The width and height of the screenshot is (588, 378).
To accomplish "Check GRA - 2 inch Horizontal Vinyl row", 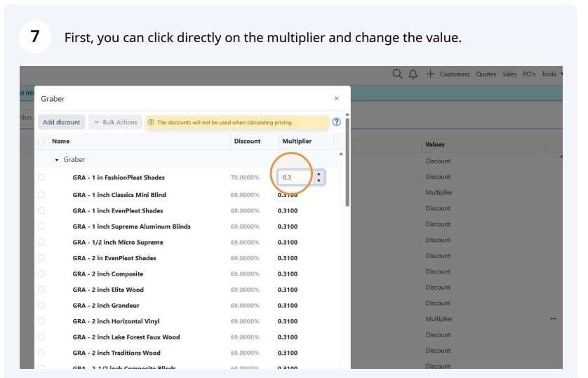I will point(41,321).
